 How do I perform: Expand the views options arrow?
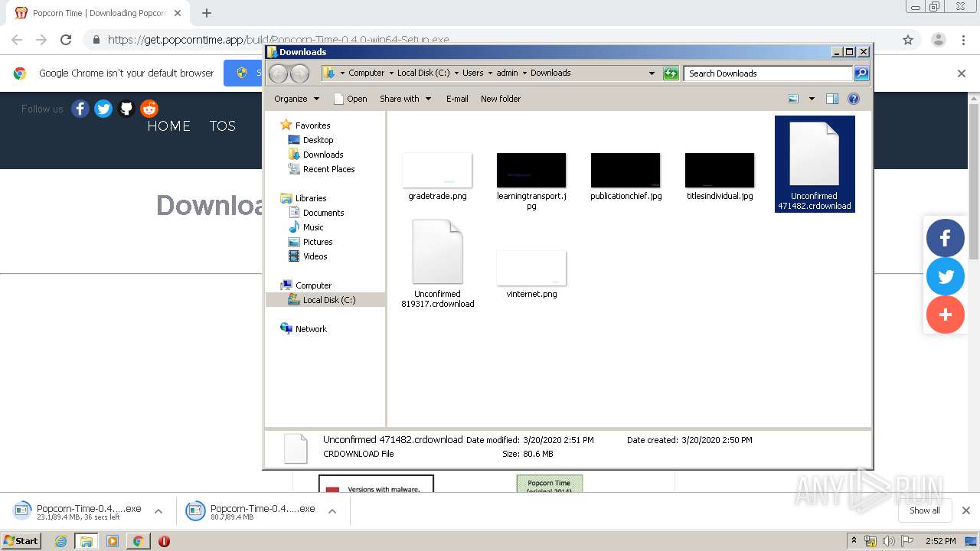coord(812,99)
